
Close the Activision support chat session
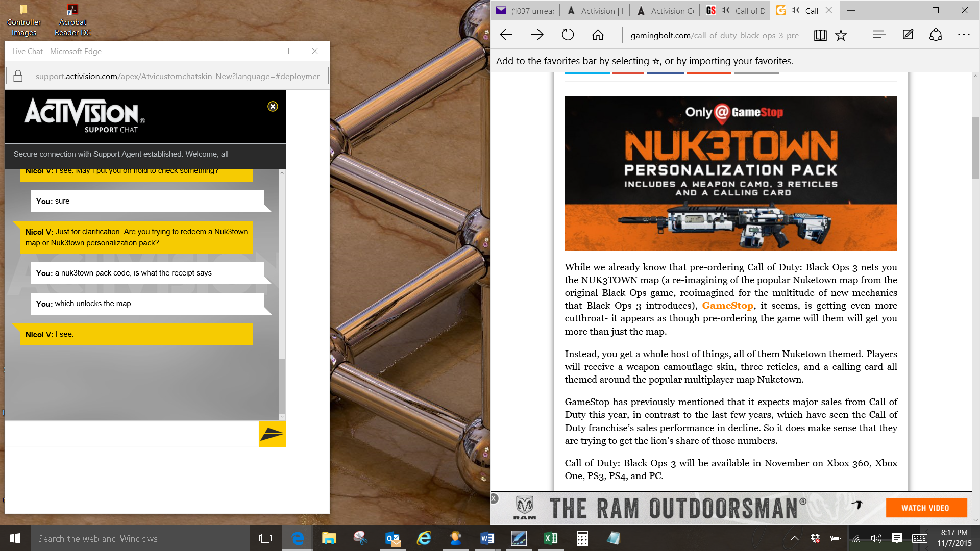point(273,107)
